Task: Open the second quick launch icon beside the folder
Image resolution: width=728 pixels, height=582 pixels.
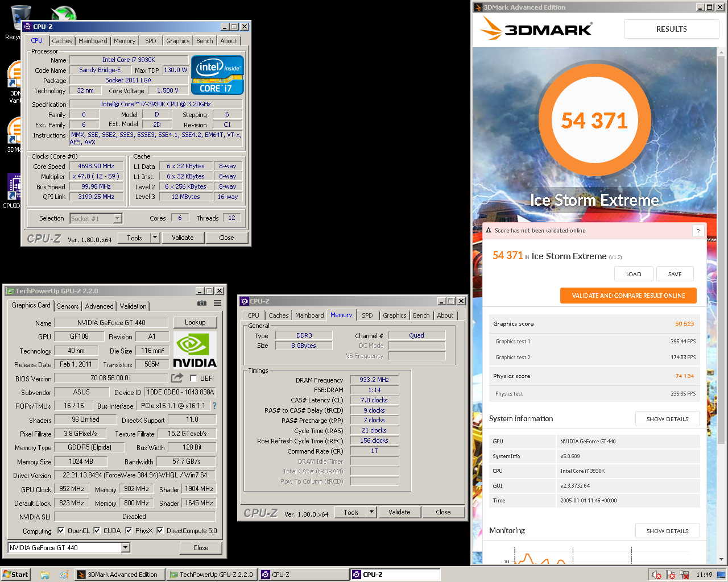Action: click(64, 575)
